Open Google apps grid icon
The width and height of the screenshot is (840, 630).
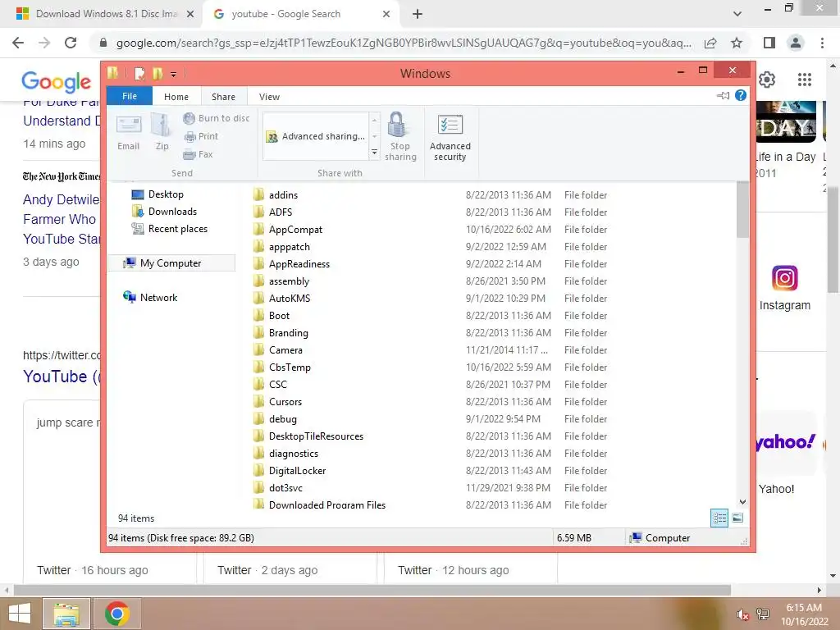coord(805,80)
